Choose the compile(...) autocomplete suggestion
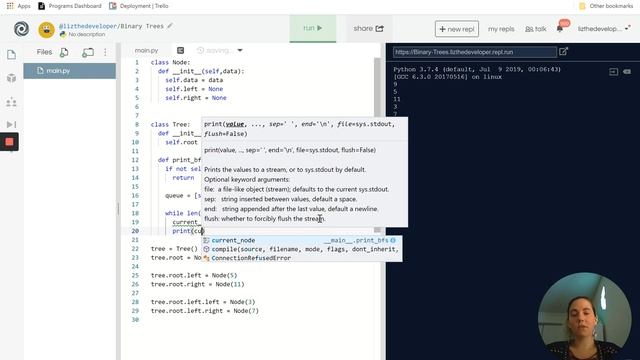 [301, 249]
